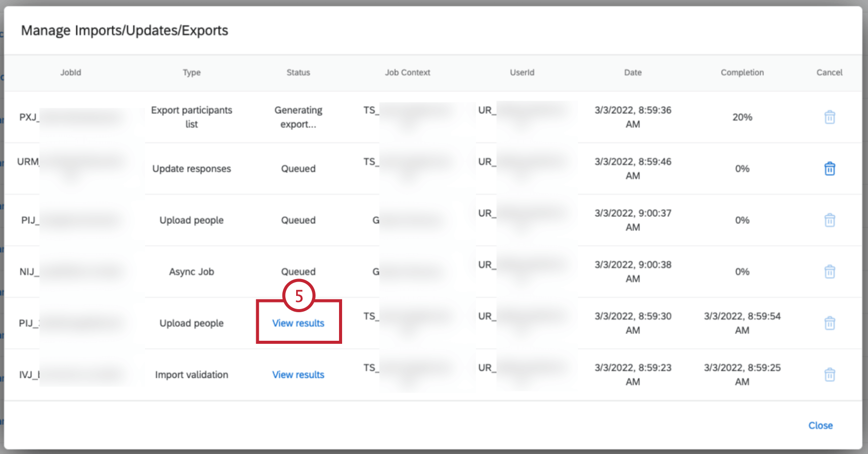The image size is (868, 454).
Task: Click the Job Context column header
Action: (407, 72)
